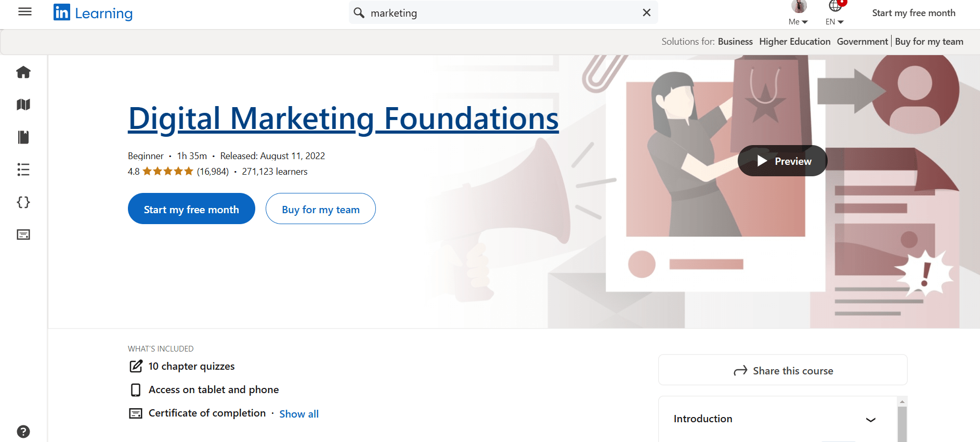The height and width of the screenshot is (442, 980).
Task: Switch to the Higher Education solutions tab
Action: [794, 42]
